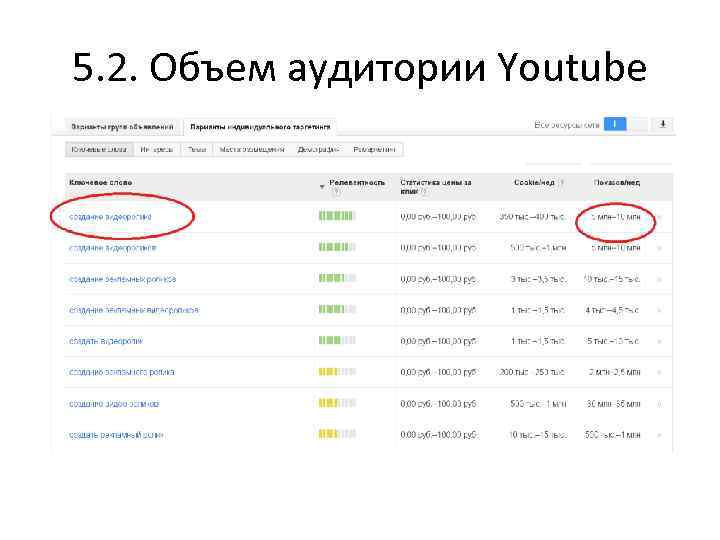The image size is (720, 540).
Task: Add keyword создание видеоролика via its » icon
Action: 659,217
